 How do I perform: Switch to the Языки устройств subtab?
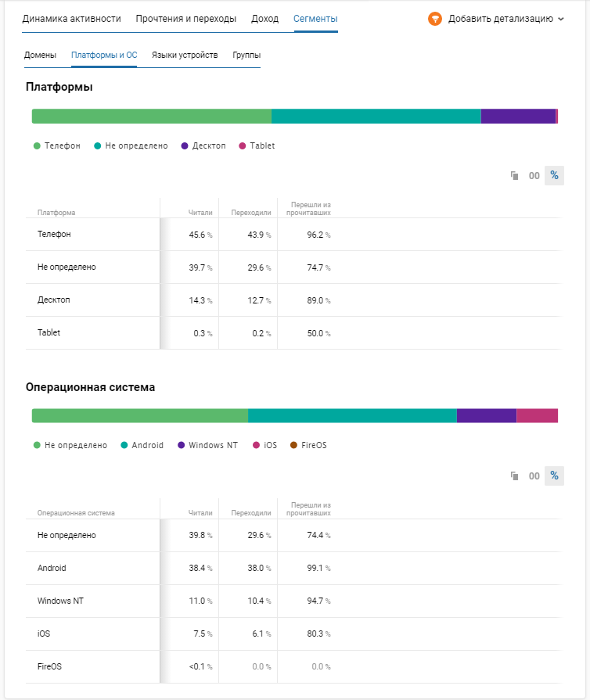tap(185, 56)
